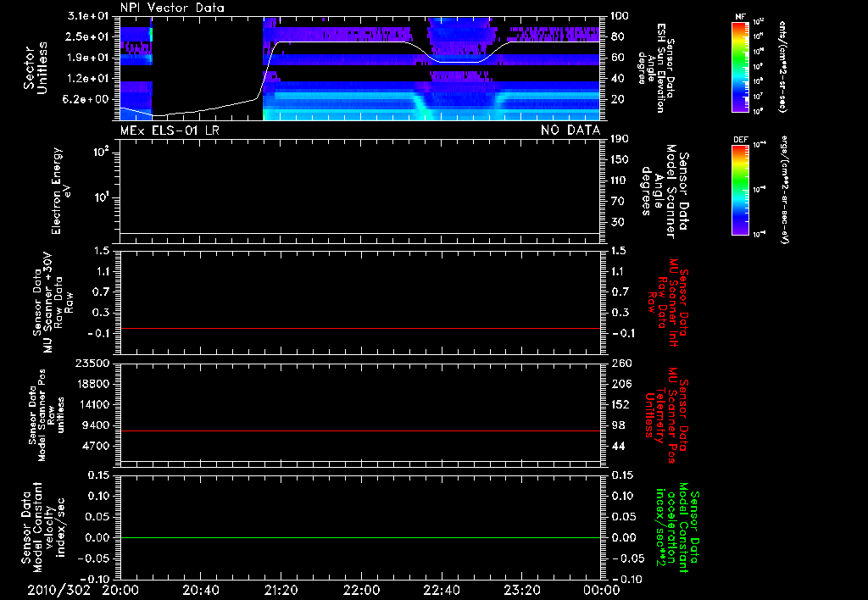Viewport: 868px width, 600px height.
Task: Click the 10¹² value on NF scale
Action: point(759,21)
